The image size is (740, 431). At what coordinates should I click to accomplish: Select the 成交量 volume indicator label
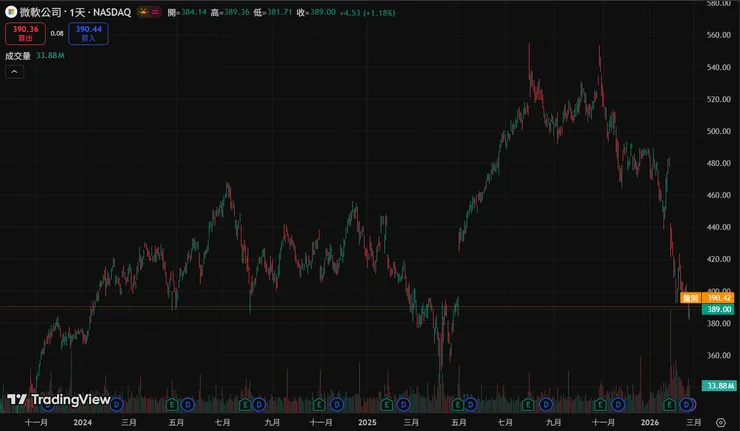[x=18, y=56]
